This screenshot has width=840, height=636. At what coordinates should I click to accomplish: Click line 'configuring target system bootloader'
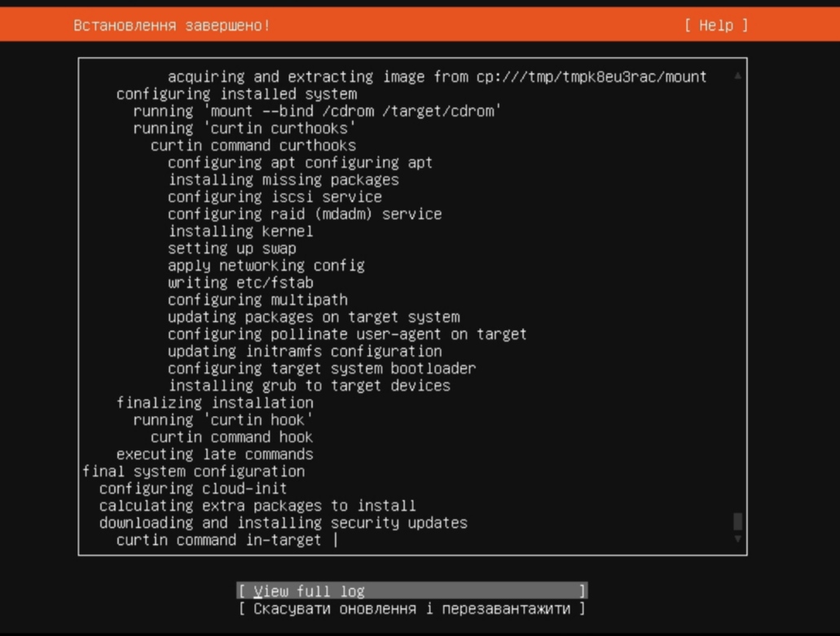(322, 368)
